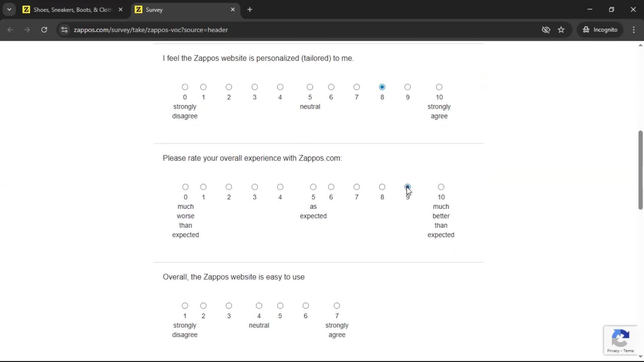Screen dimensions: 644x362
Task: Select rating 1 for personalized website question
Action: pos(203,87)
